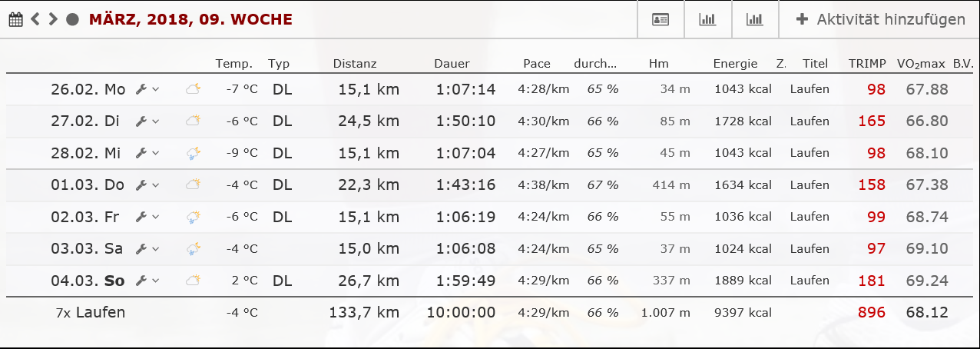Viewport: 980px width, 349px height.
Task: Click the wrench icon for 26.02. Mo
Action: click(x=141, y=89)
